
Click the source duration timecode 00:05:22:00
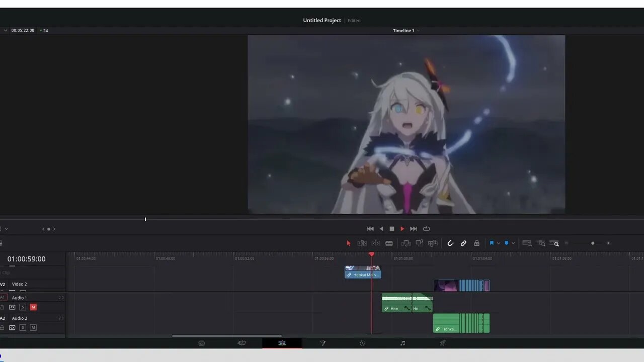tap(23, 31)
